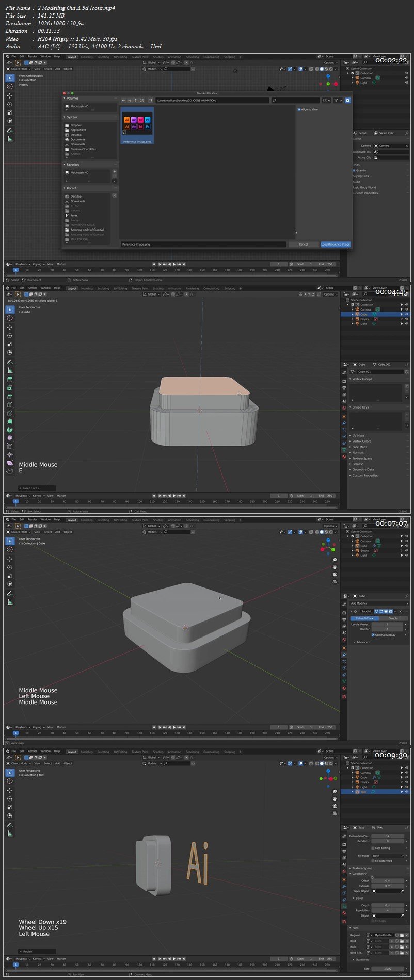
Task: Hide the Cube object in 00:04:45 outliner
Action: click(406, 314)
